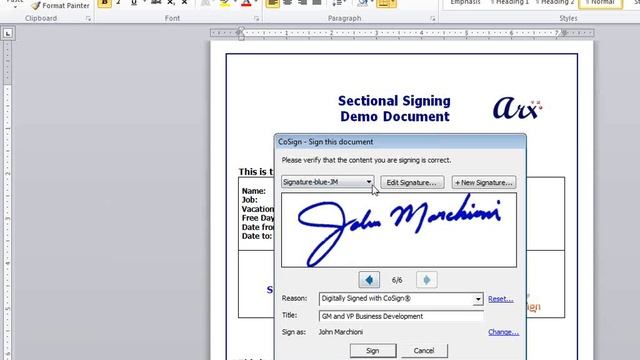Apply the Emphasis style
The height and width of the screenshot is (360, 640).
pyautogui.click(x=465, y=2)
